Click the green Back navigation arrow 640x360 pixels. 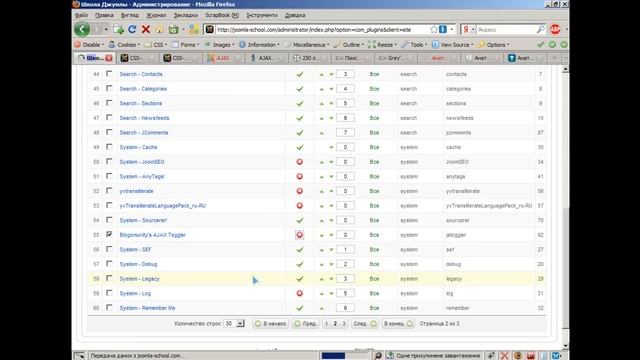click(82, 29)
